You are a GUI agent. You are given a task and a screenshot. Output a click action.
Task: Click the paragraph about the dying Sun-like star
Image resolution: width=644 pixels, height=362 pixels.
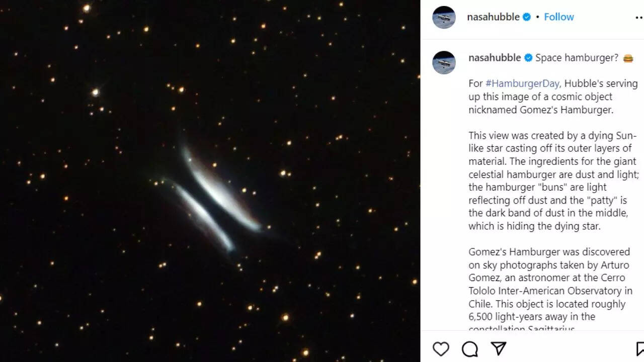[552, 181]
